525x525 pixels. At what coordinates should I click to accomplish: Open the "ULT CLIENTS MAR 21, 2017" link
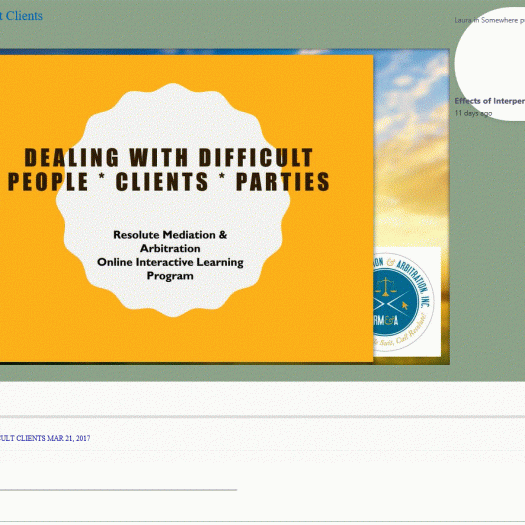click(45, 438)
